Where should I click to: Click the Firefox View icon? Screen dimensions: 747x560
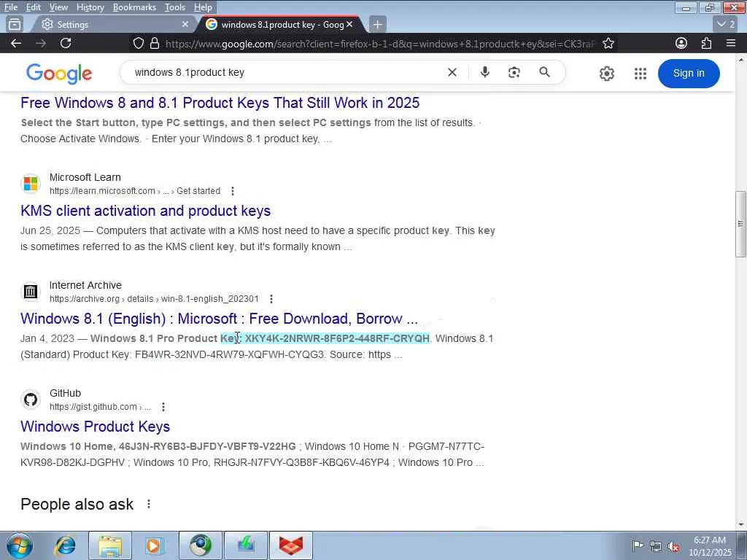click(15, 24)
